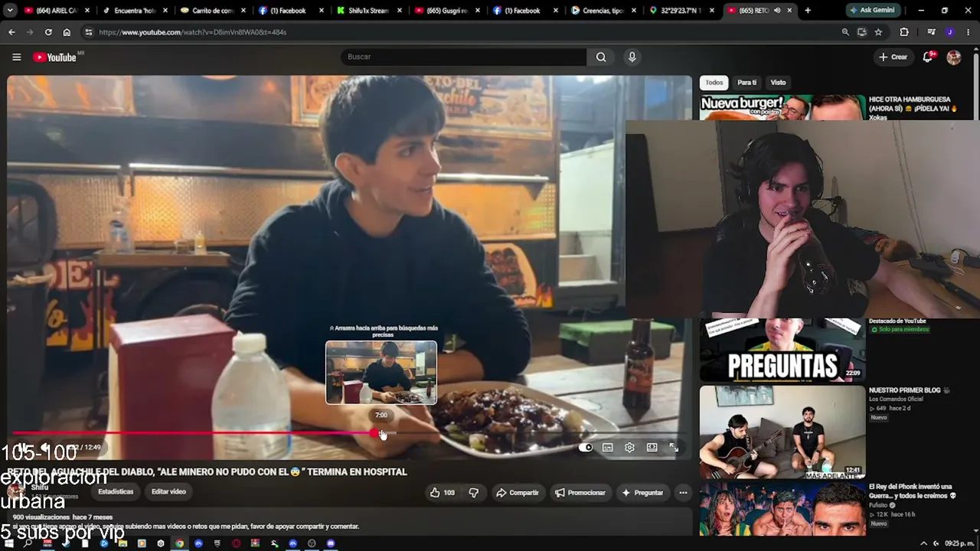980x551 pixels.
Task: Open new browser tab with plus icon
Action: [x=807, y=11]
